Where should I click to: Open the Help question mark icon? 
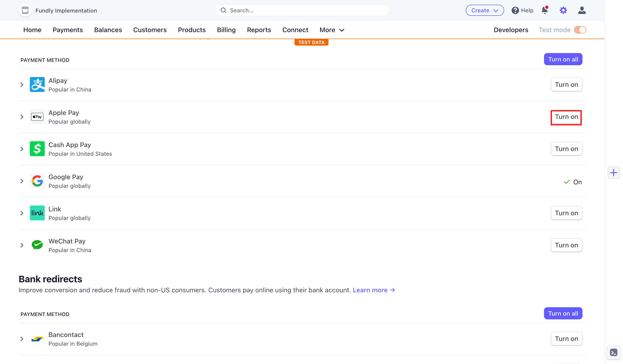click(x=515, y=10)
